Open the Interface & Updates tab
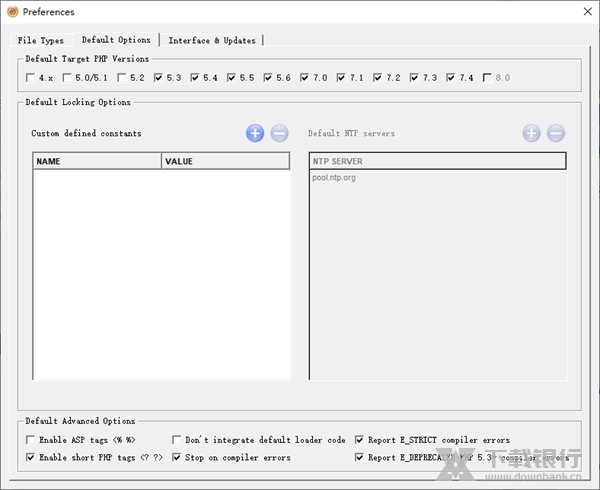The image size is (600, 490). [x=211, y=41]
